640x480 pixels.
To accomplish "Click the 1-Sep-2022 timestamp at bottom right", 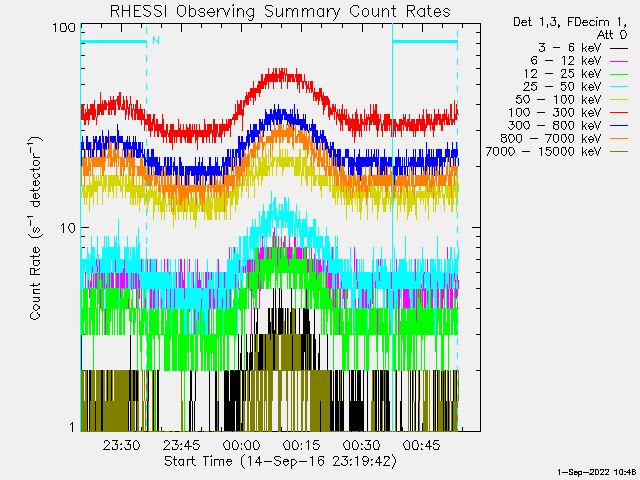I will (596, 470).
